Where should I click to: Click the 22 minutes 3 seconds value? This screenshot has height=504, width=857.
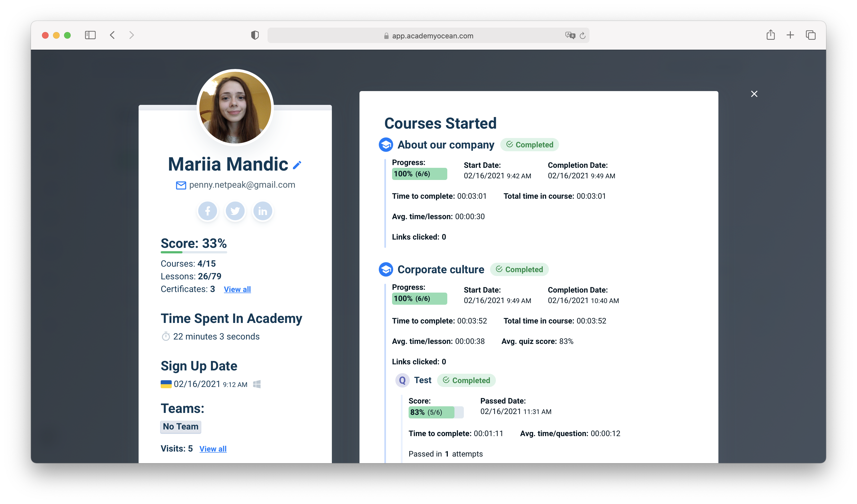coord(216,336)
